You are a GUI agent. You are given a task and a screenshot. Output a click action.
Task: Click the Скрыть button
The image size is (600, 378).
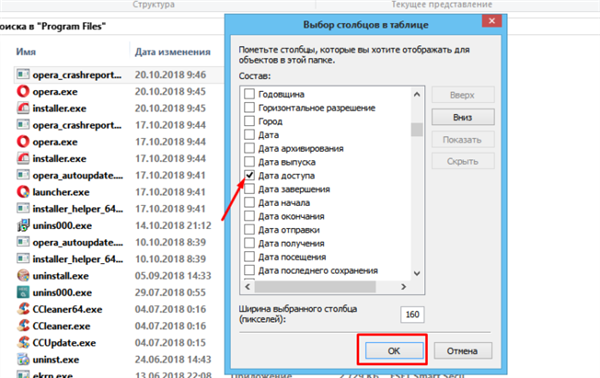463,161
